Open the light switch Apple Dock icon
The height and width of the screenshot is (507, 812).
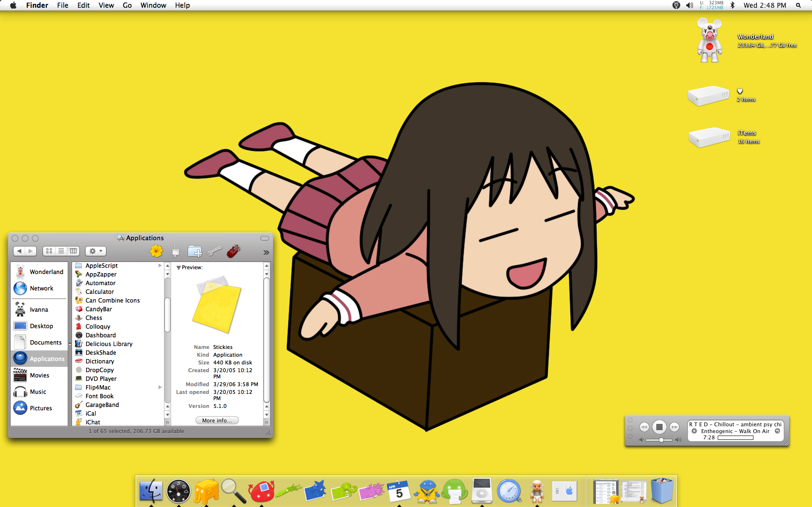[x=564, y=491]
